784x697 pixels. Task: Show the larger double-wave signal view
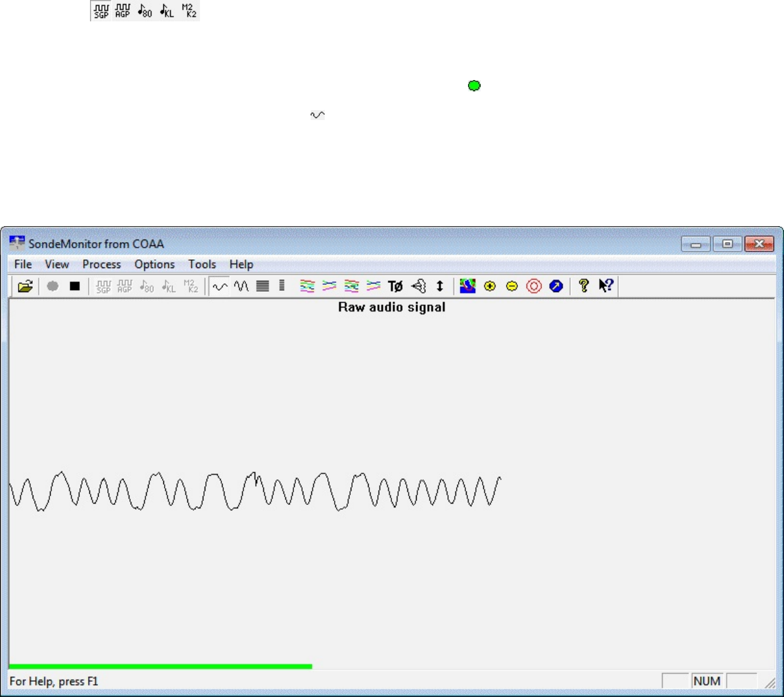pos(241,286)
